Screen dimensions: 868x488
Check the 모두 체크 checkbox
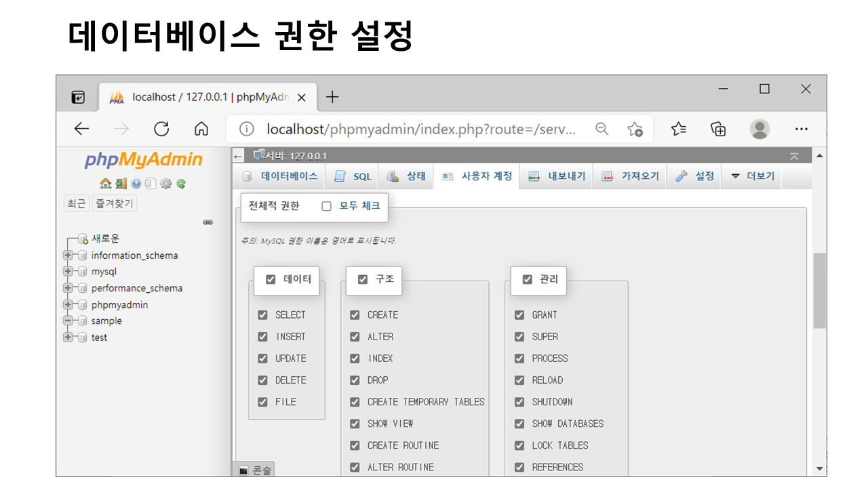click(x=326, y=206)
